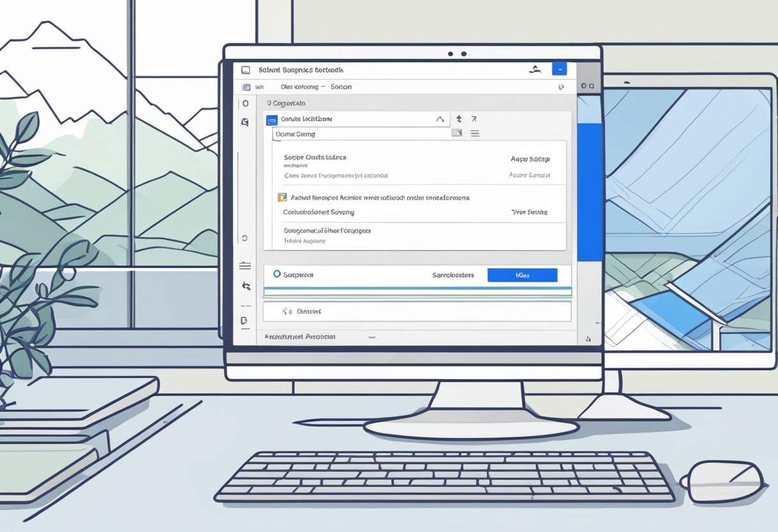
Task: Click the window icon in the title bar
Action: click(x=245, y=70)
